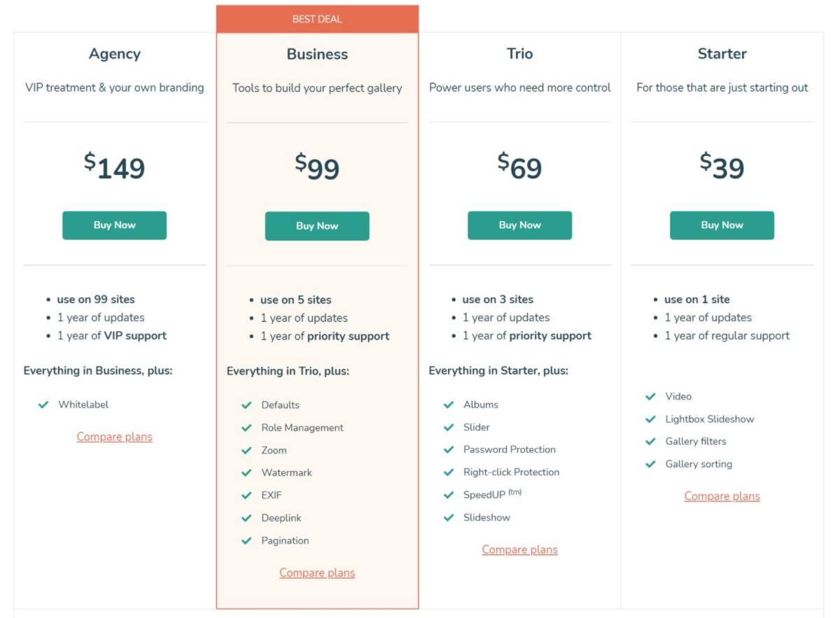The width and height of the screenshot is (840, 618).
Task: Click the checkmark icon beside Pagination
Action: [x=246, y=541]
